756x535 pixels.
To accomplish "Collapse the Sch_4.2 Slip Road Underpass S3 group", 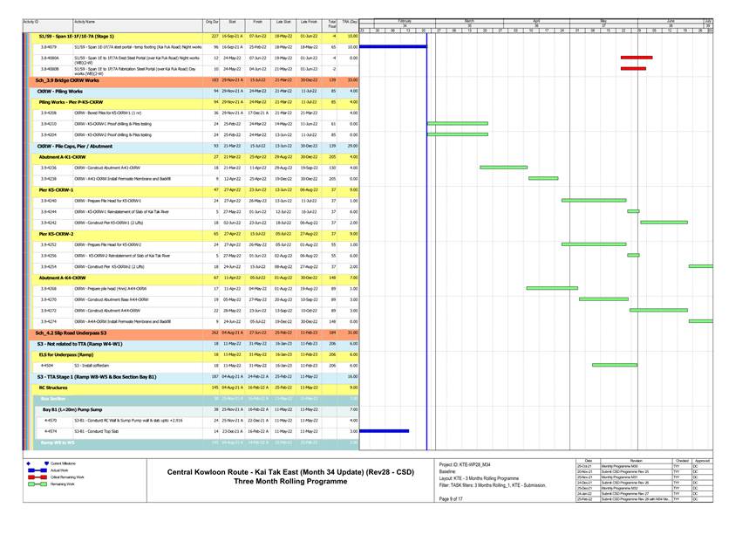I will (71, 333).
